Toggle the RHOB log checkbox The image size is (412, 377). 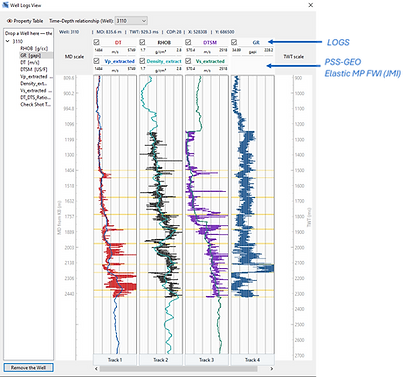click(142, 42)
